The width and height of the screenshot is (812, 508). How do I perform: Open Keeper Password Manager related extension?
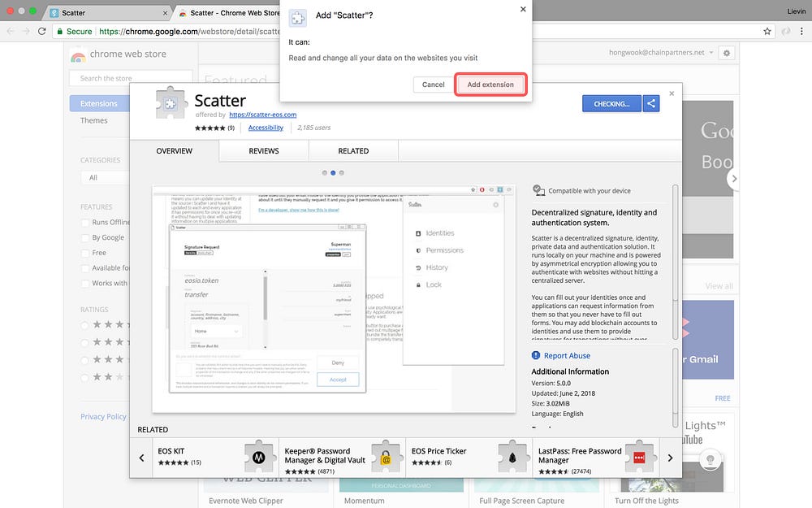(342, 457)
